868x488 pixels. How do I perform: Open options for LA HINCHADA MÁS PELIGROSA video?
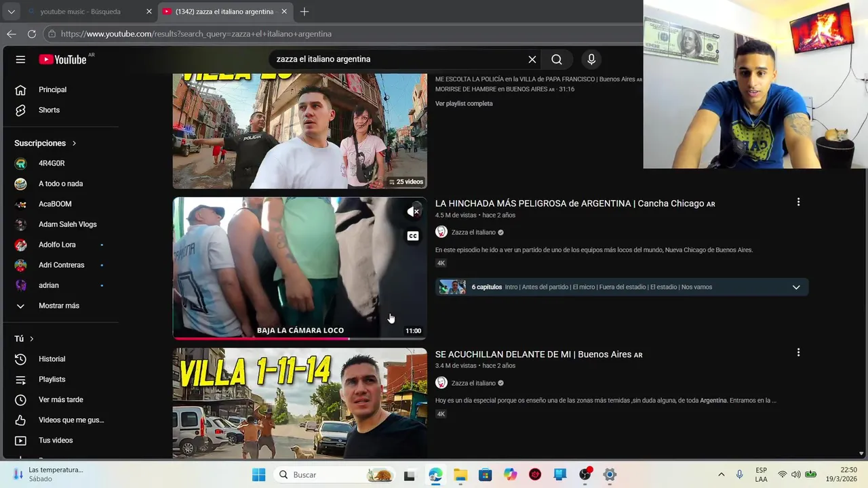click(x=798, y=202)
